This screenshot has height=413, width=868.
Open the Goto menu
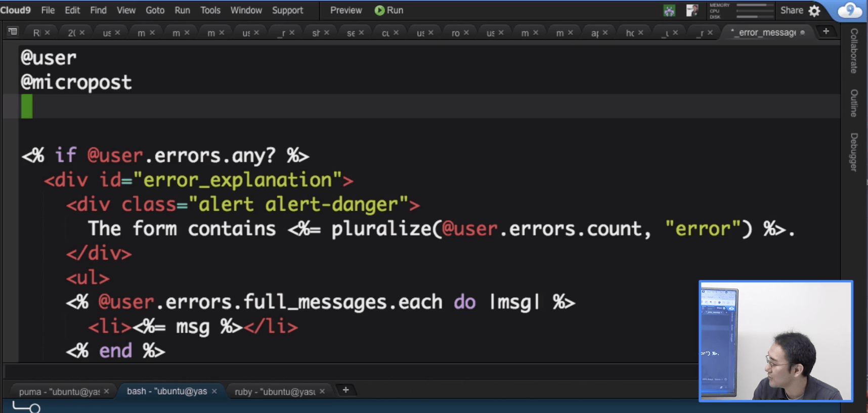click(x=155, y=10)
